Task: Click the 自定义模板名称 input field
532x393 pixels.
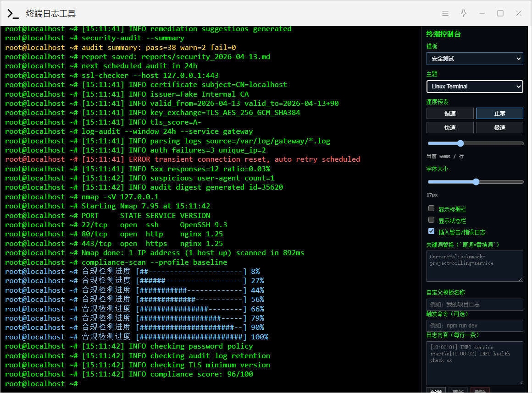Action: (475, 305)
